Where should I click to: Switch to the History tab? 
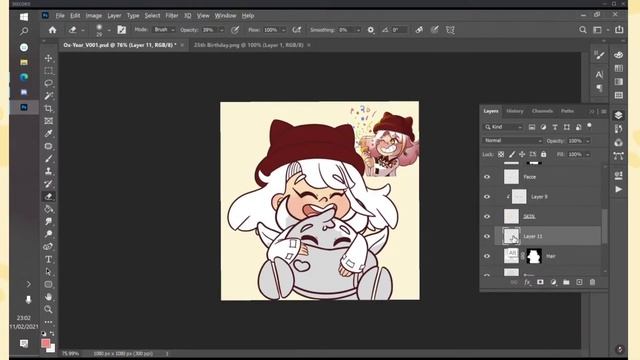tap(515, 111)
